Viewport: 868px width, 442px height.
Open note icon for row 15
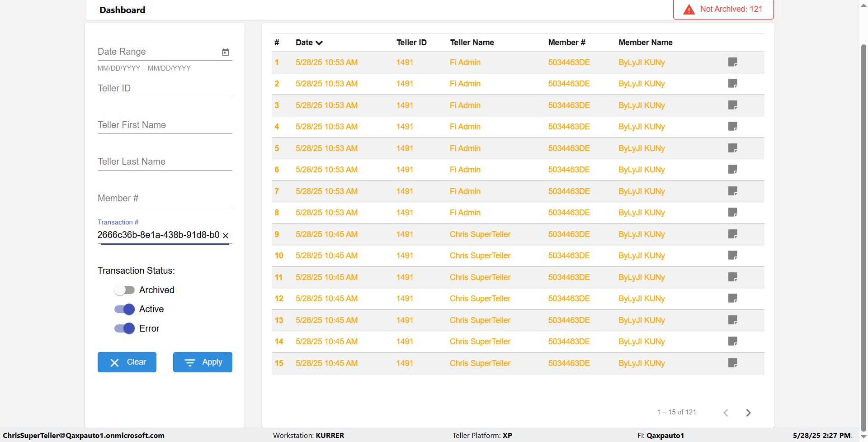732,363
